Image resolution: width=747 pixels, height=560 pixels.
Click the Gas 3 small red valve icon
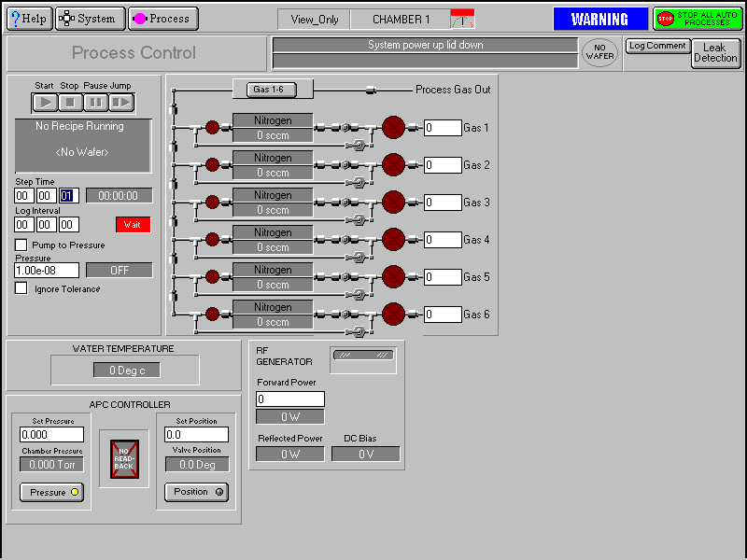212,203
